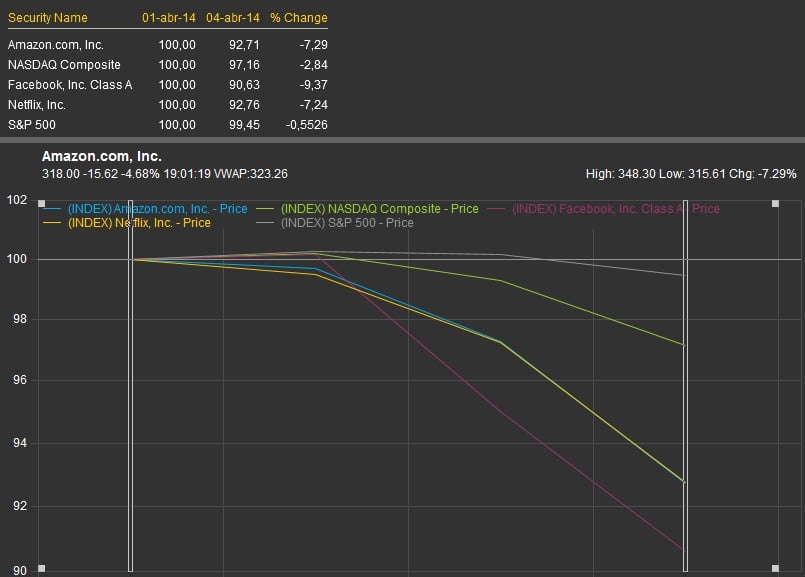Toggle Amazon.com, Inc. Price legend entry
This screenshot has width=805, height=577.
[x=145, y=209]
